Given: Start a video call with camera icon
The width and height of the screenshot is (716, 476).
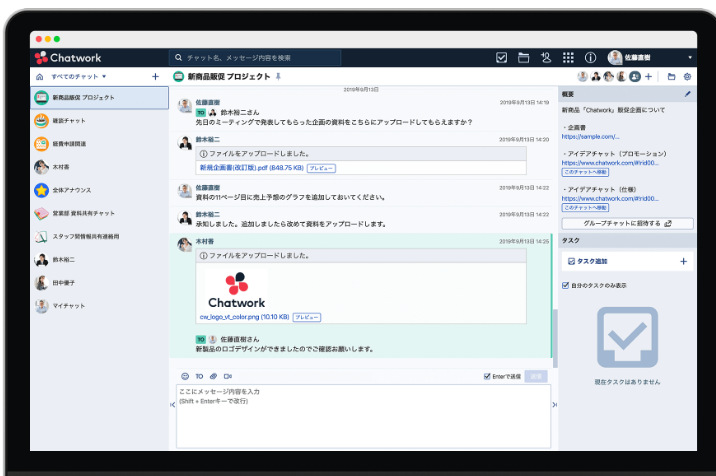Looking at the screenshot, I should tap(228, 376).
